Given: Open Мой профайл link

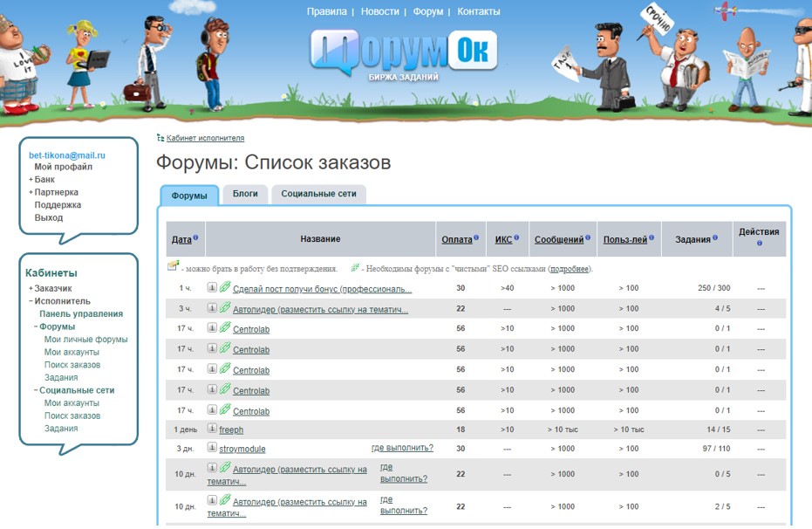Looking at the screenshot, I should (63, 167).
